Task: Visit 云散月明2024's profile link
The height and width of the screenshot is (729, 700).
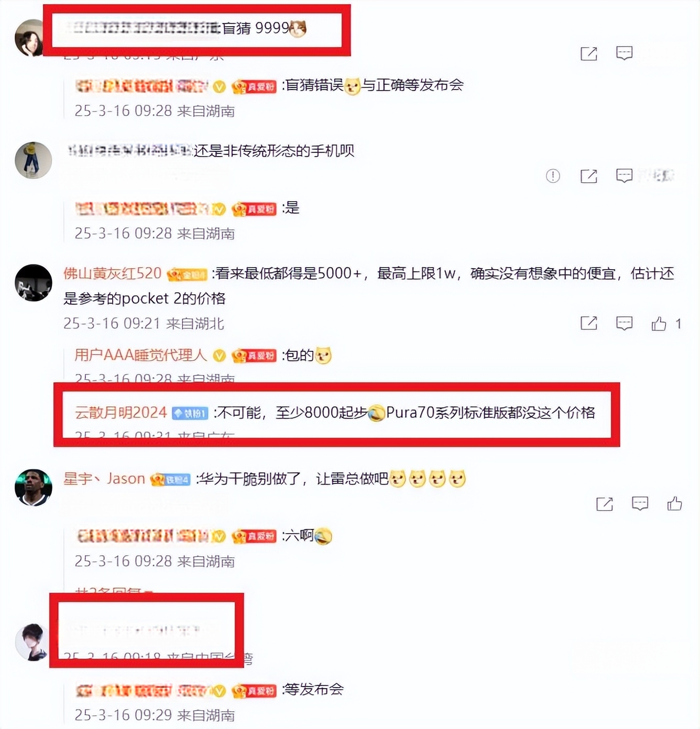Action: click(x=121, y=413)
